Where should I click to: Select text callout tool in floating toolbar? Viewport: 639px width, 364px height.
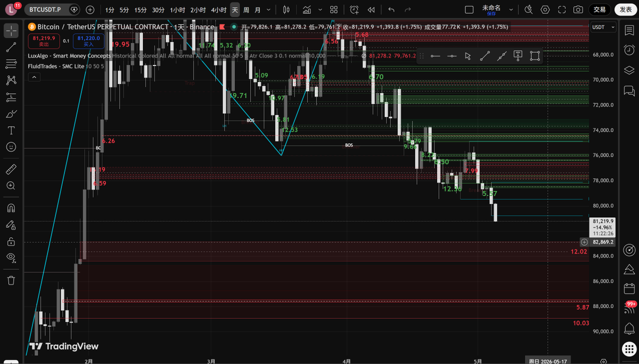(518, 56)
